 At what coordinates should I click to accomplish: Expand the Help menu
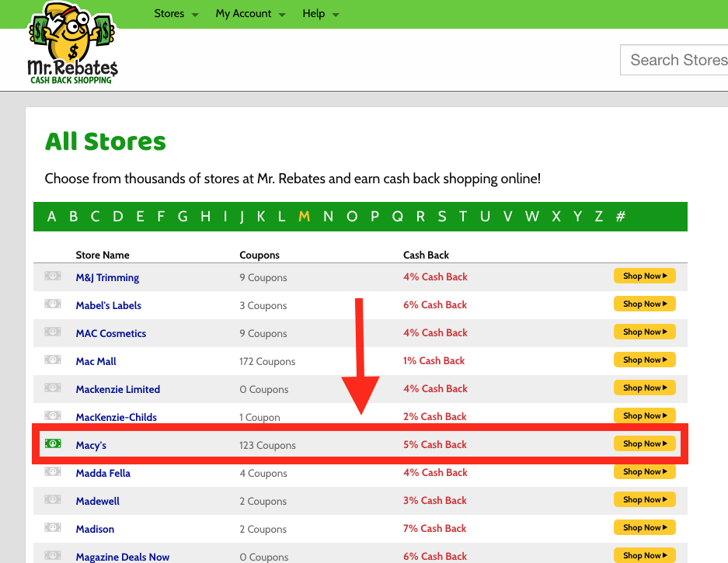321,14
